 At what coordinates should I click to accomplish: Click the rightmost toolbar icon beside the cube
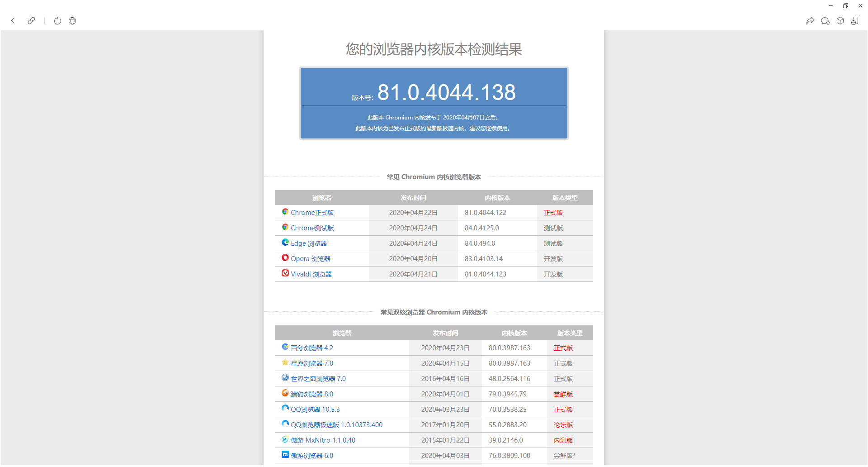click(x=855, y=21)
